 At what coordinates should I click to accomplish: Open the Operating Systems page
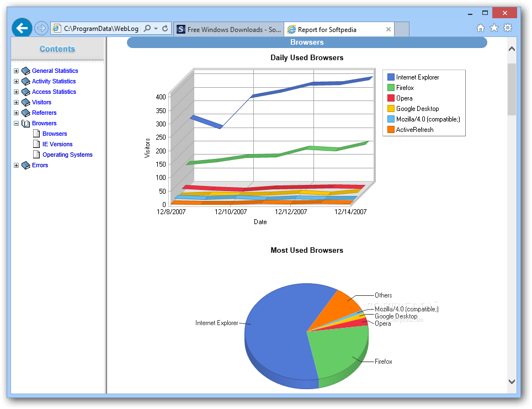[x=67, y=155]
